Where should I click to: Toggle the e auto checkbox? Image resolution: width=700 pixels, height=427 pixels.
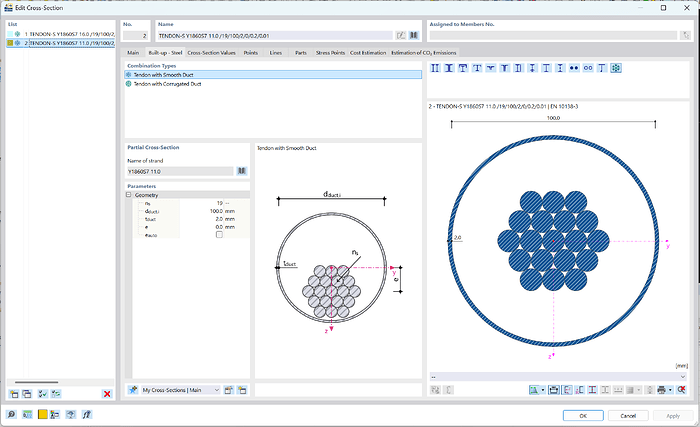point(219,234)
